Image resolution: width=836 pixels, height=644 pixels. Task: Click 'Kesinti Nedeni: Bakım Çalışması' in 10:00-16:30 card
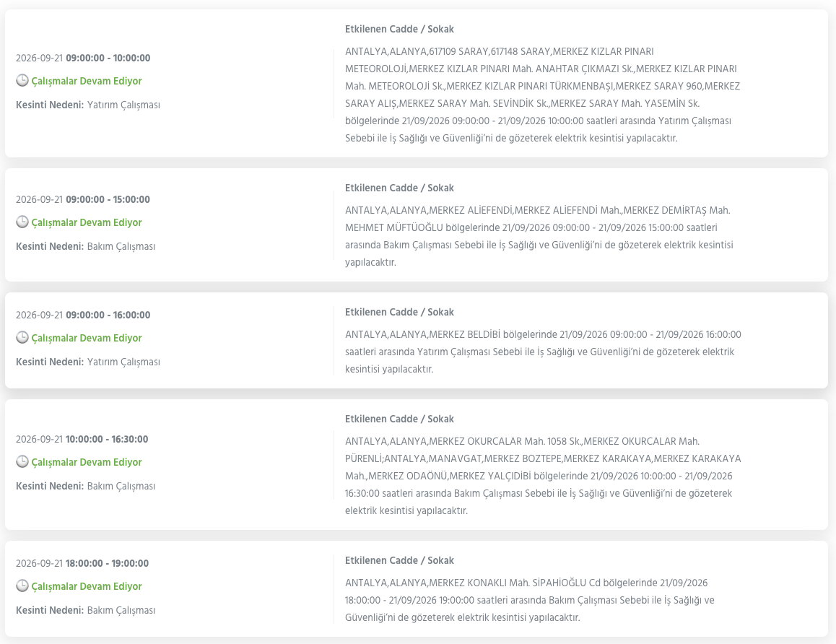(85, 486)
